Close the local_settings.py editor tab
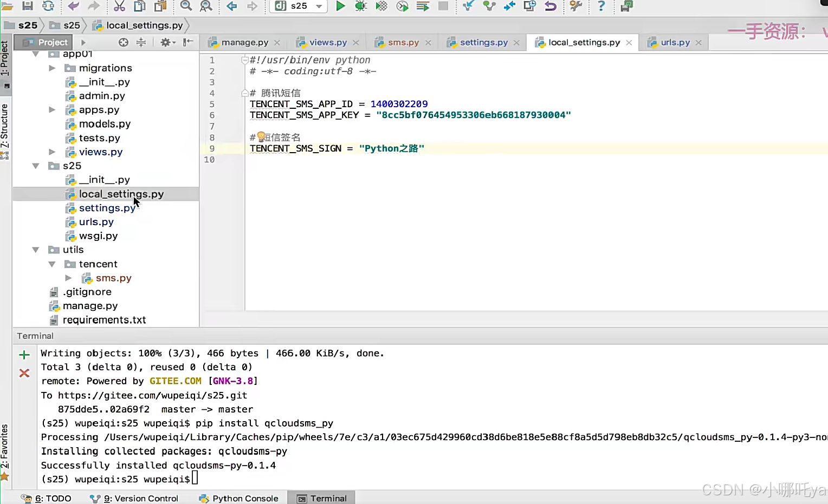This screenshot has height=504, width=828. point(629,43)
